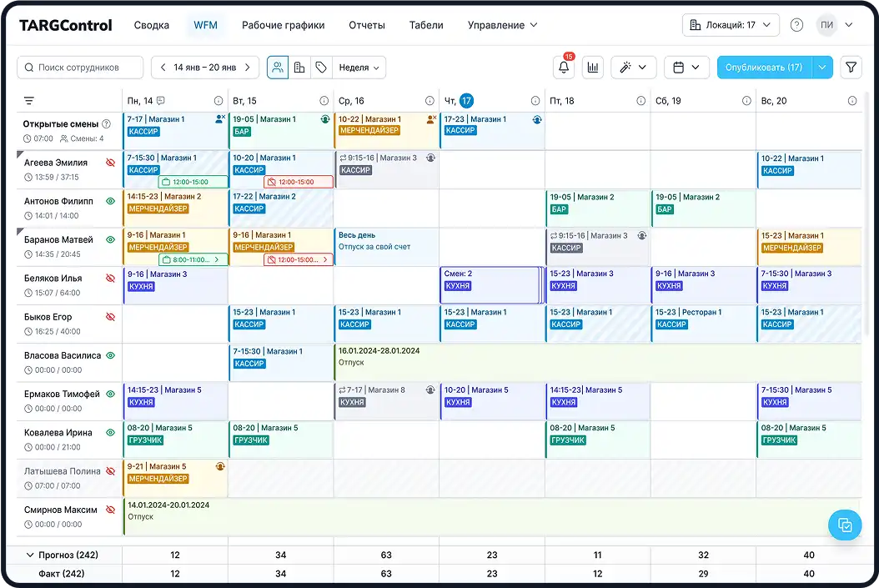Go to next week arrow
The width and height of the screenshot is (879, 588).
[247, 68]
